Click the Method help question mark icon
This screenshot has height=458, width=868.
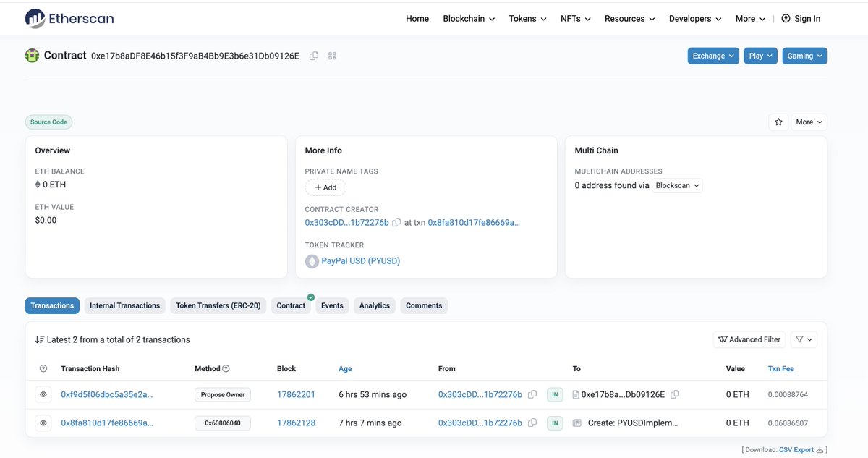click(226, 369)
